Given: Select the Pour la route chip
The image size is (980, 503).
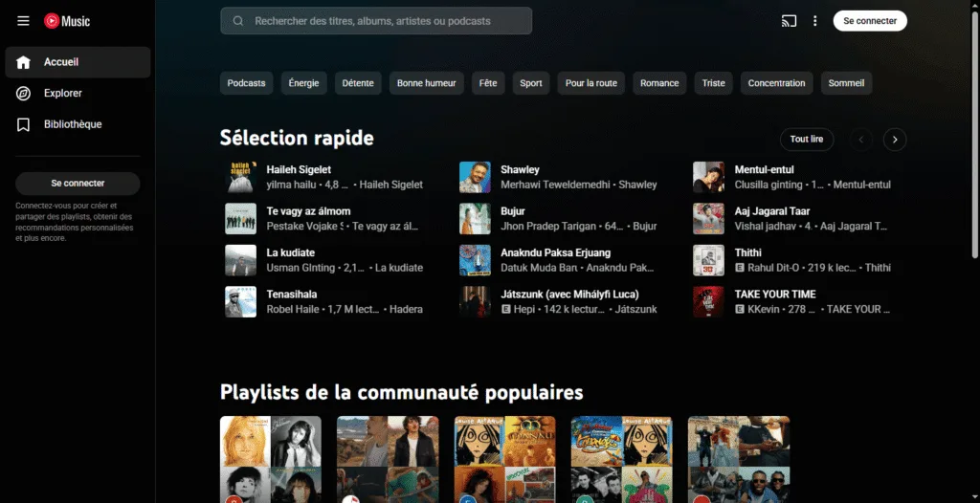Looking at the screenshot, I should click(591, 83).
